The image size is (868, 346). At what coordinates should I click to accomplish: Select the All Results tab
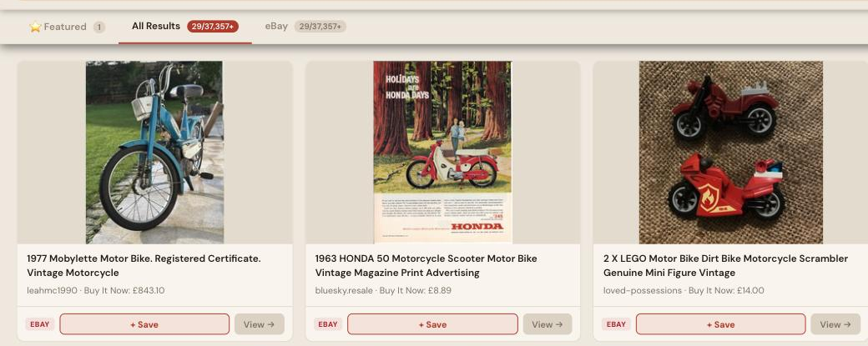click(185, 27)
